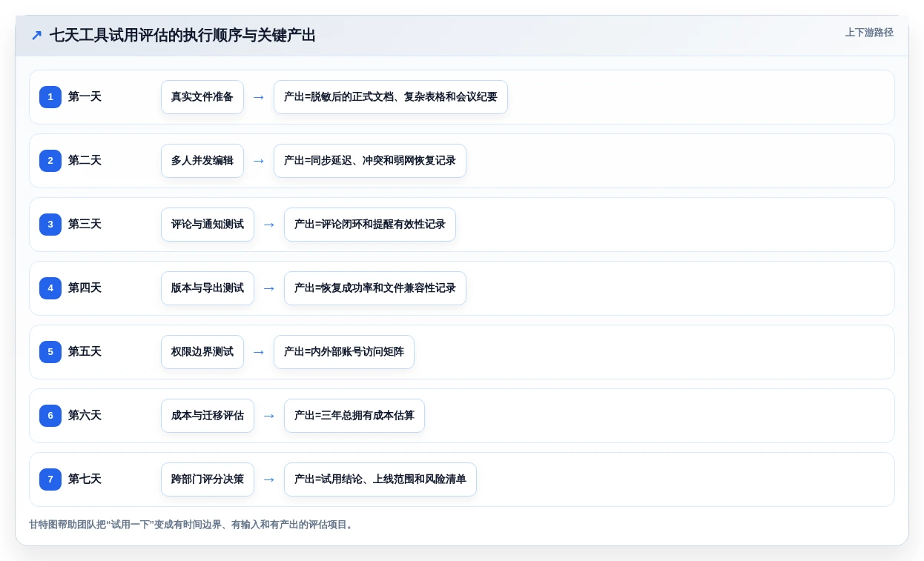Select the 第五天 label
Viewport: 924px width, 561px height.
(85, 352)
